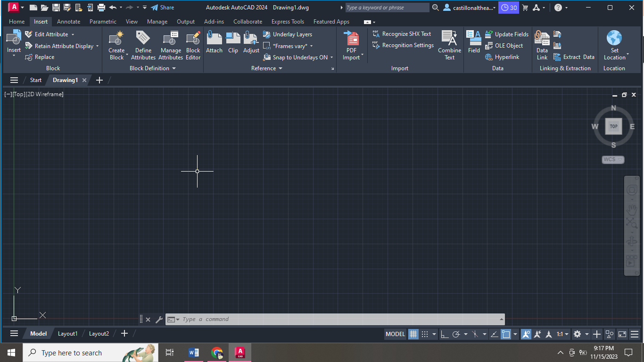This screenshot has height=362, width=644.
Task: Toggle show annotation objects icon
Action: [x=526, y=334]
